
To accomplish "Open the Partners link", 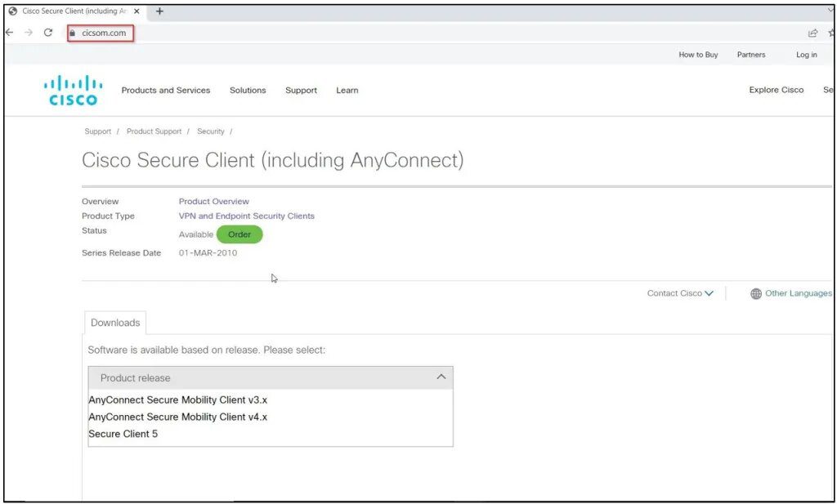I will (751, 55).
